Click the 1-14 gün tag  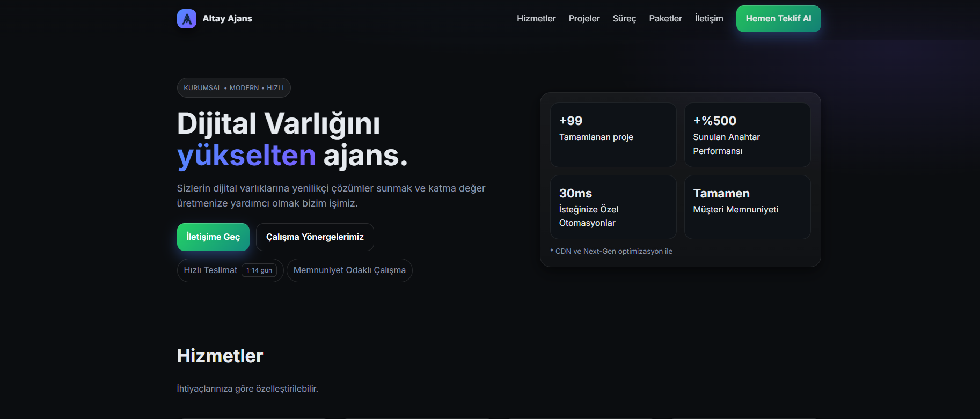point(259,270)
